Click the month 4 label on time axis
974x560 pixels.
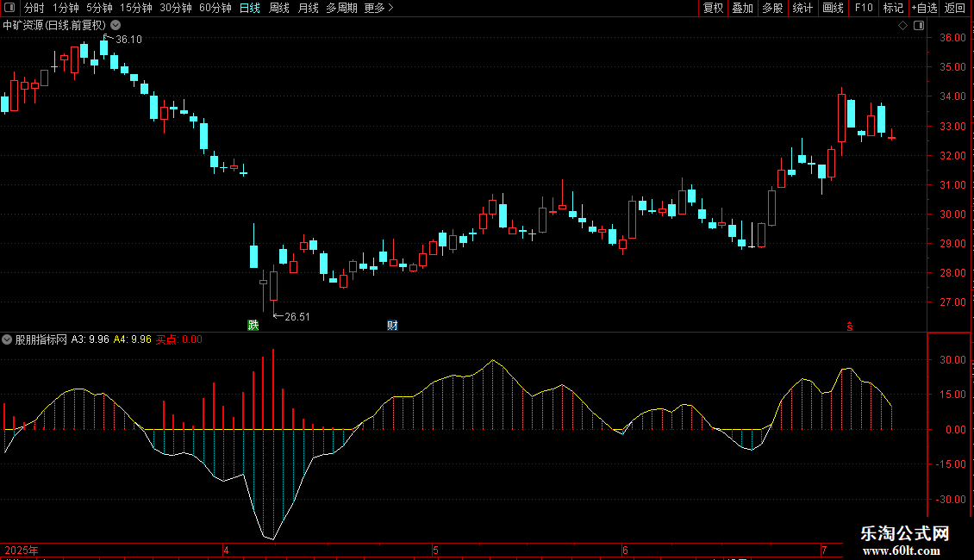click(x=226, y=550)
